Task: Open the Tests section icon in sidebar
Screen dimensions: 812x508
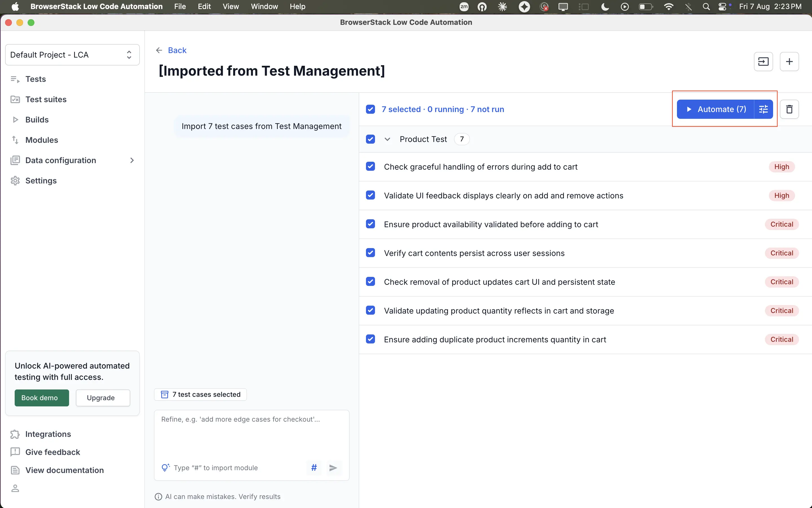Action: click(15, 79)
